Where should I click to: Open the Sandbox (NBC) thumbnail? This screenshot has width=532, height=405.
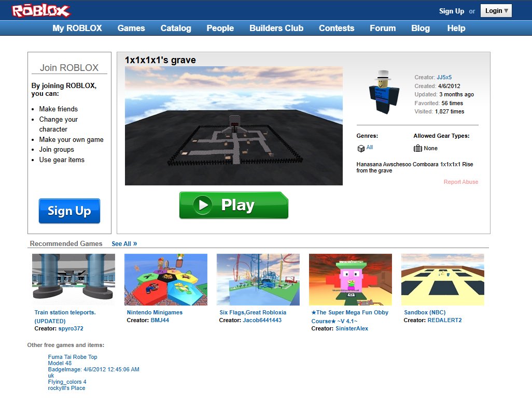coord(443,280)
